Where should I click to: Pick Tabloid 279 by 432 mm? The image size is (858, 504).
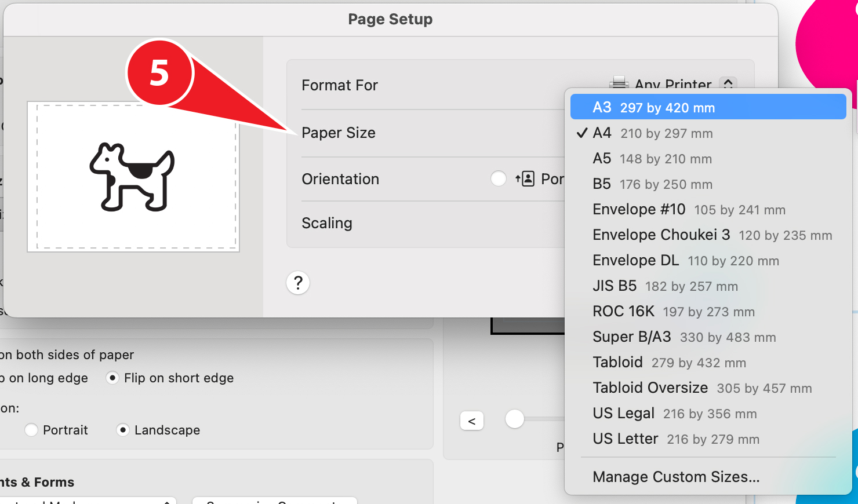click(708, 363)
